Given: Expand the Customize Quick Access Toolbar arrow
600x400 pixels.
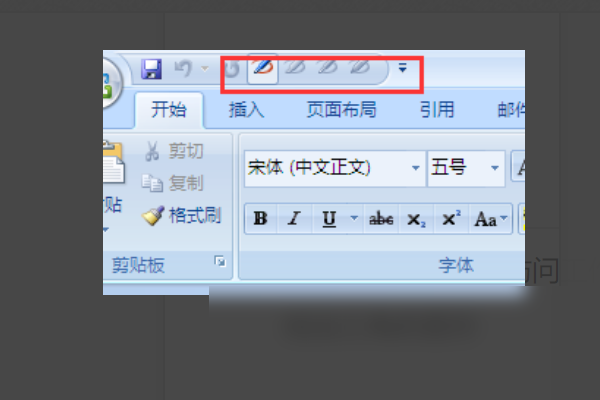Looking at the screenshot, I should (x=403, y=68).
